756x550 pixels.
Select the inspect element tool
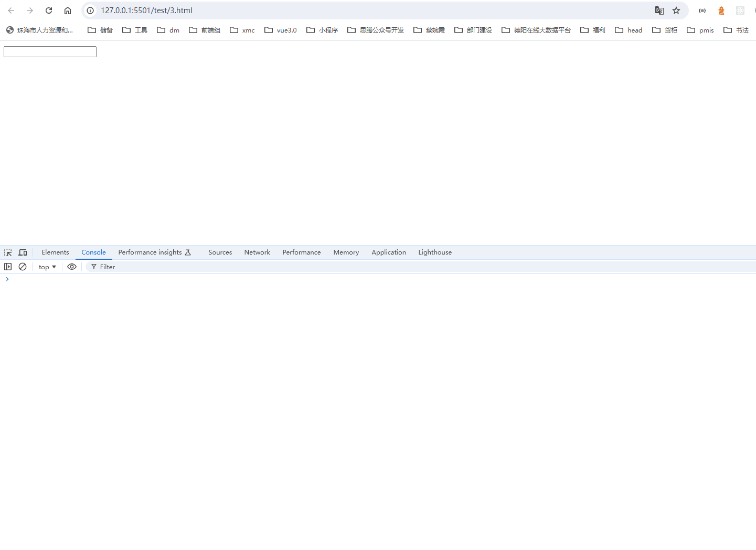click(x=8, y=252)
